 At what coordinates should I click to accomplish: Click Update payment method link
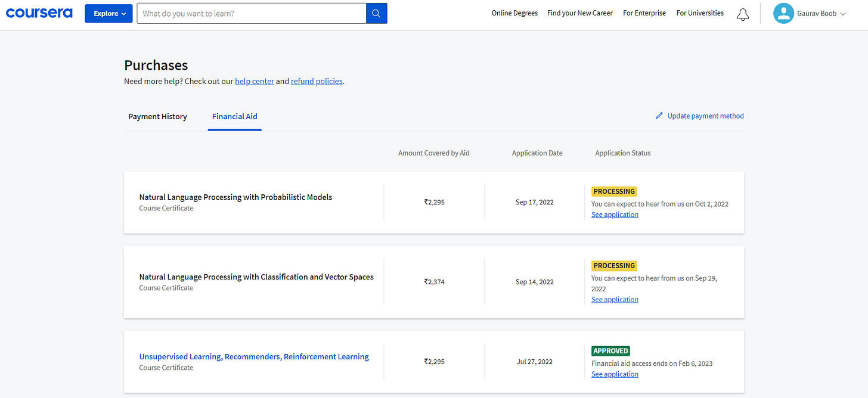(705, 116)
